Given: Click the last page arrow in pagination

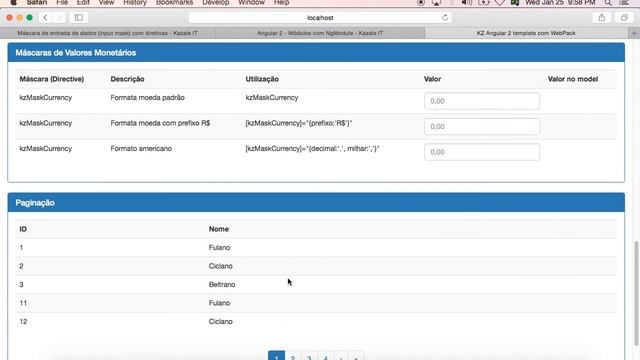Looking at the screenshot, I should coord(356,356).
